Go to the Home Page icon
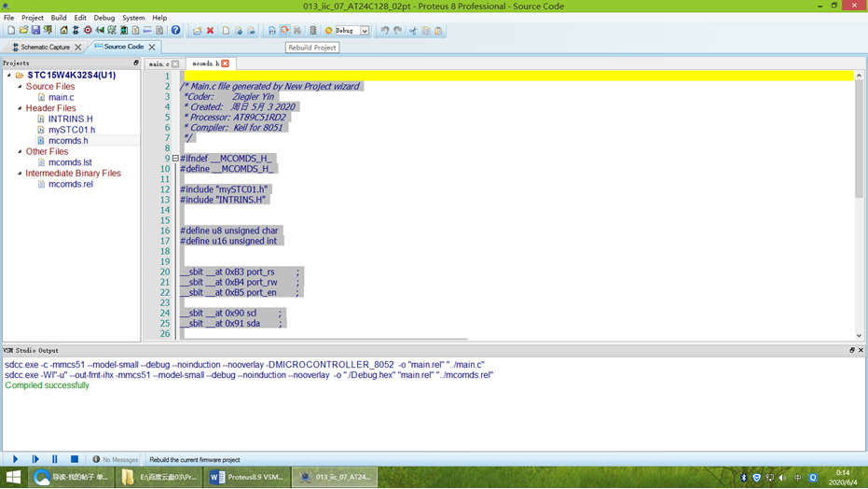868x489 pixels. pyautogui.click(x=63, y=31)
